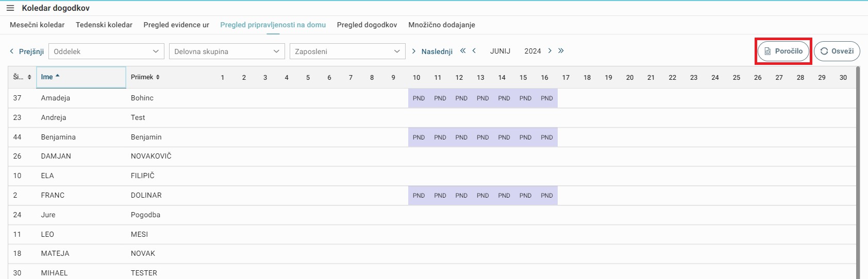The image size is (868, 279).
Task: Go to previous month with single-left chevron
Action: [474, 50]
